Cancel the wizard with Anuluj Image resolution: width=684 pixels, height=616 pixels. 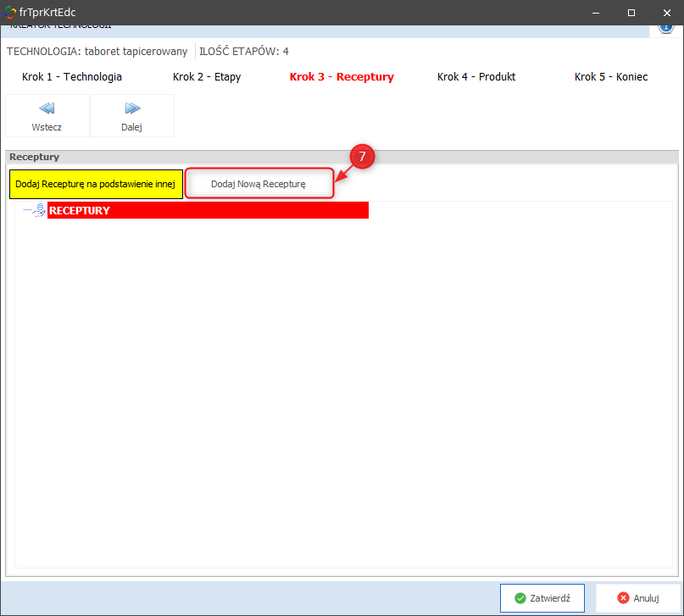637,597
